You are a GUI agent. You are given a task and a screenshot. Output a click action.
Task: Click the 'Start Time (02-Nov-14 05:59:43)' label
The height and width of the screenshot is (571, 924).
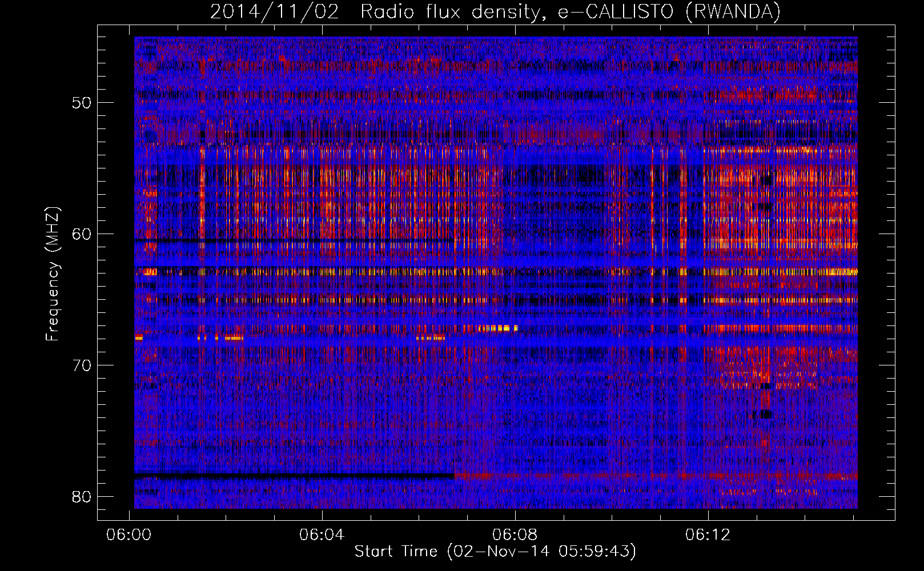(x=495, y=552)
